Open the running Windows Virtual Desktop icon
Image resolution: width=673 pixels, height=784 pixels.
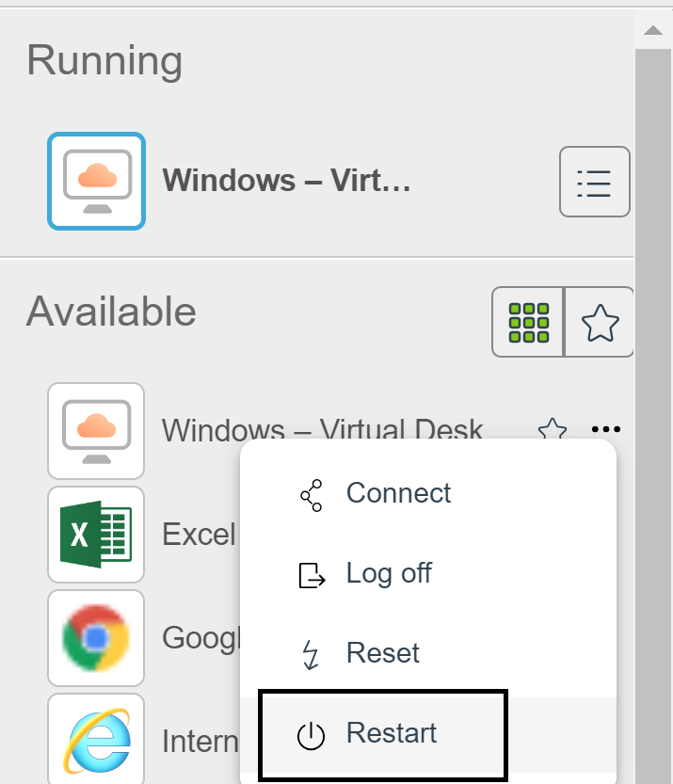coord(97,181)
